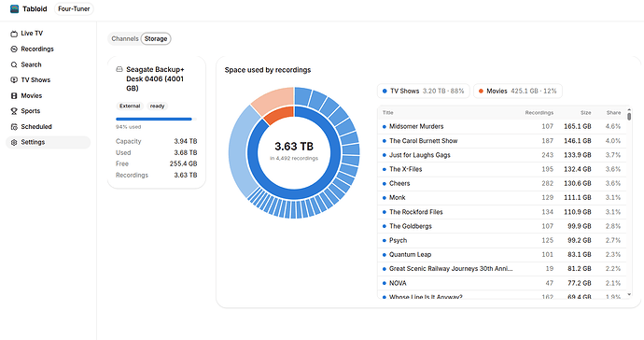
Task: Click the Sports trophy icon
Action: tap(14, 111)
